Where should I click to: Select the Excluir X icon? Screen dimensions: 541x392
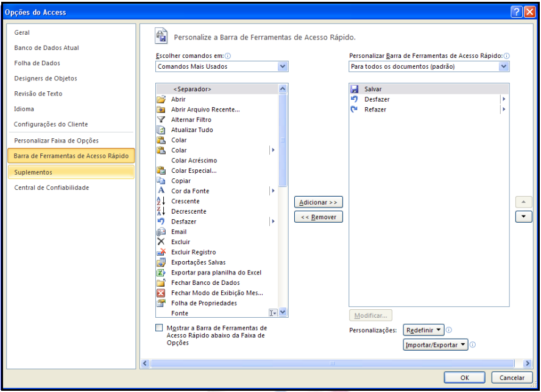click(161, 242)
